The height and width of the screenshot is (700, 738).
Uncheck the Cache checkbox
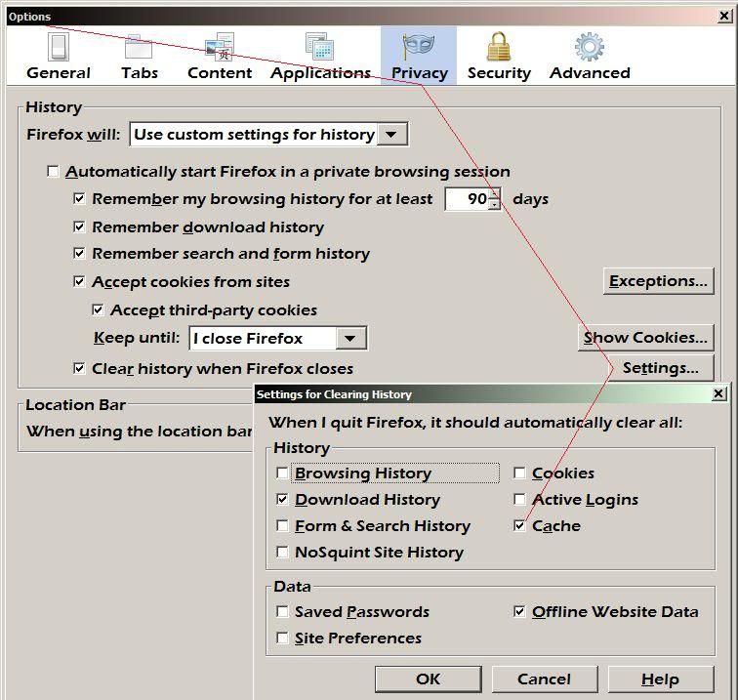[519, 525]
